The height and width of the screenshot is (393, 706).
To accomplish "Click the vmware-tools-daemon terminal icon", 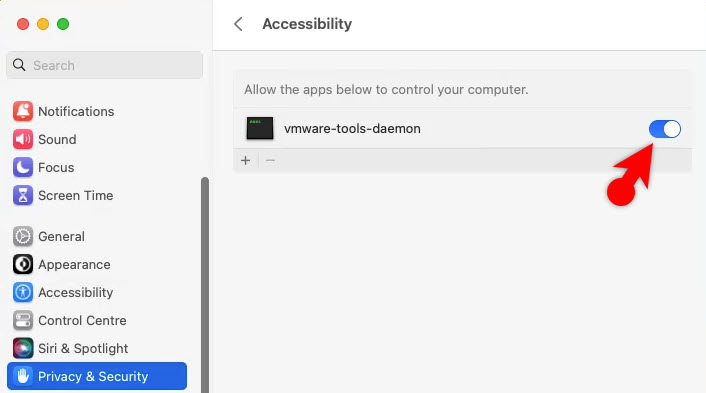I will (260, 128).
